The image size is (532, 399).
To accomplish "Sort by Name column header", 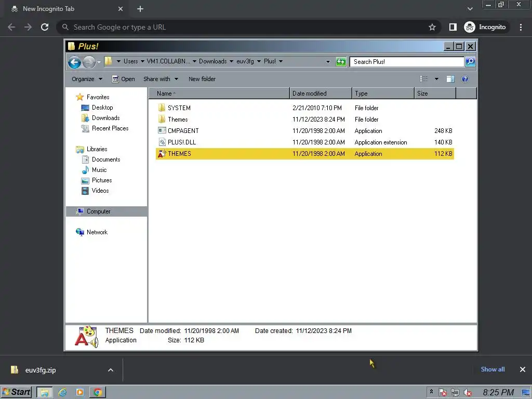I will pyautogui.click(x=219, y=94).
